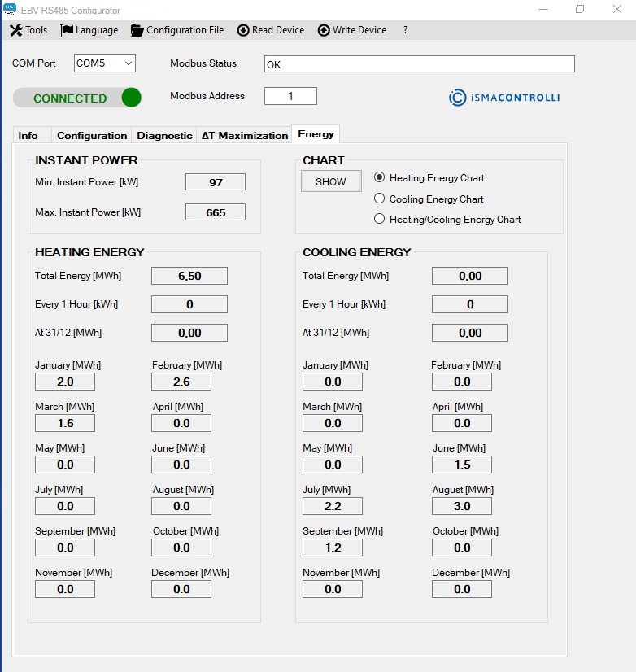This screenshot has width=636, height=672.
Task: Click the Configuration File folder icon
Action: click(x=137, y=30)
